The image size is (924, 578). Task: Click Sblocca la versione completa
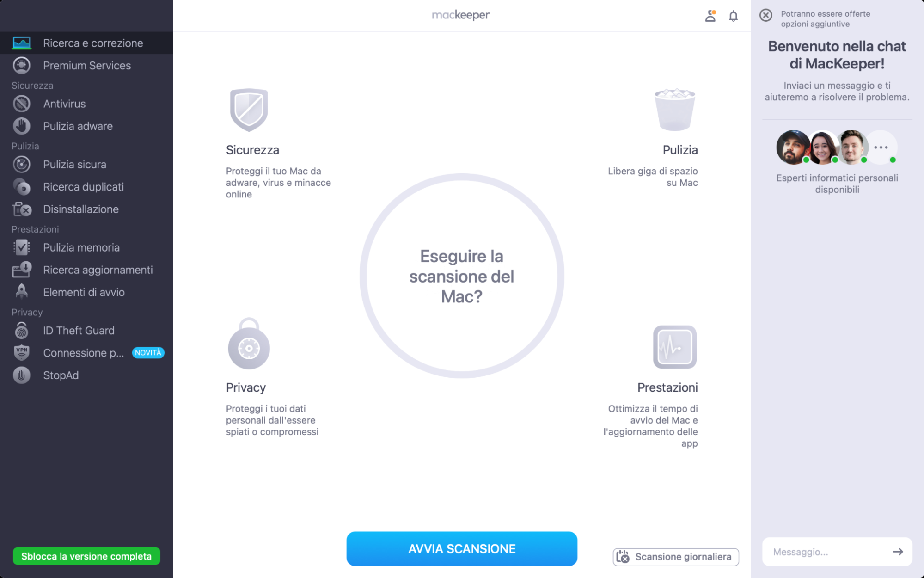[x=86, y=556]
